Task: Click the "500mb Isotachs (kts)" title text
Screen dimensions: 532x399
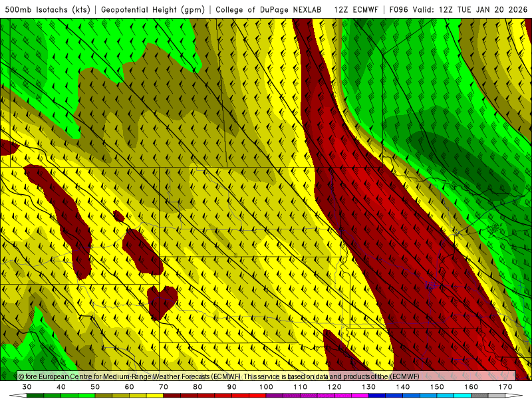Action: tap(47, 10)
